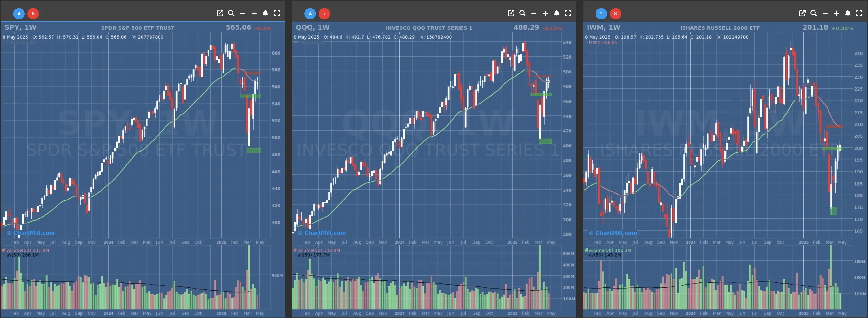
Task: Click the red 8 badge on SPY
Action: [x=33, y=14]
